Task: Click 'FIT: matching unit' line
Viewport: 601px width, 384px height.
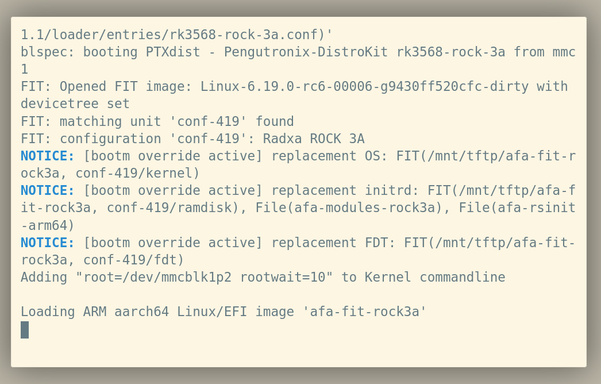Action: pyautogui.click(x=157, y=121)
